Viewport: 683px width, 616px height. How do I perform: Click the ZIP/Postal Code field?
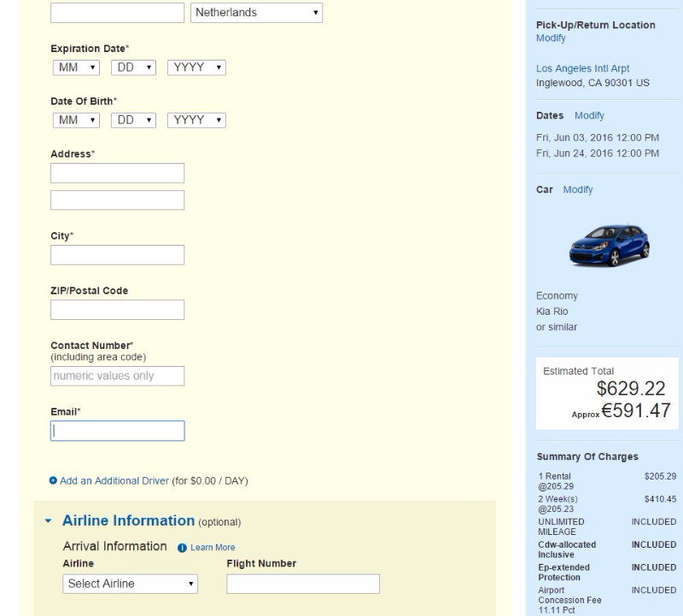point(117,310)
